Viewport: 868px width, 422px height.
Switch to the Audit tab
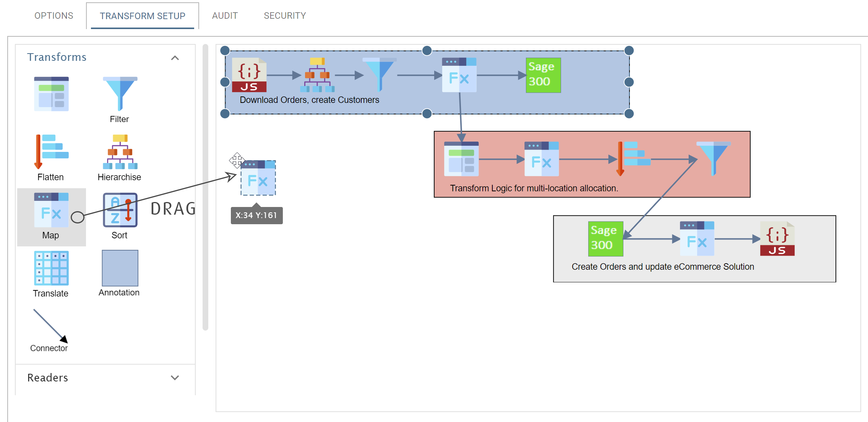225,16
